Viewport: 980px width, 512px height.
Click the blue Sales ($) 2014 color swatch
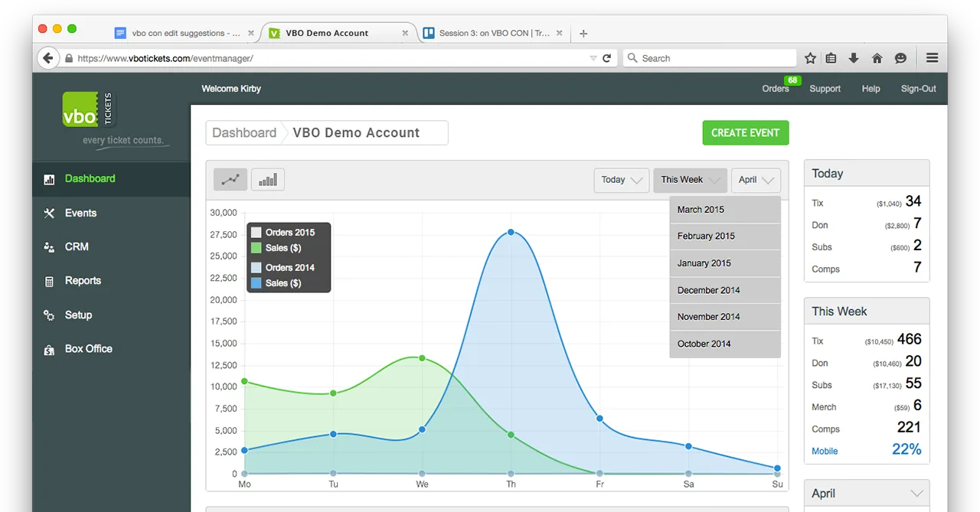coord(256,283)
